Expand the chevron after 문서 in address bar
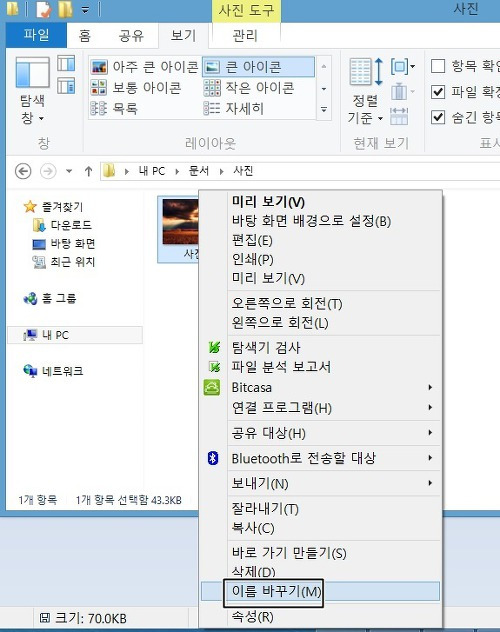 (x=221, y=172)
